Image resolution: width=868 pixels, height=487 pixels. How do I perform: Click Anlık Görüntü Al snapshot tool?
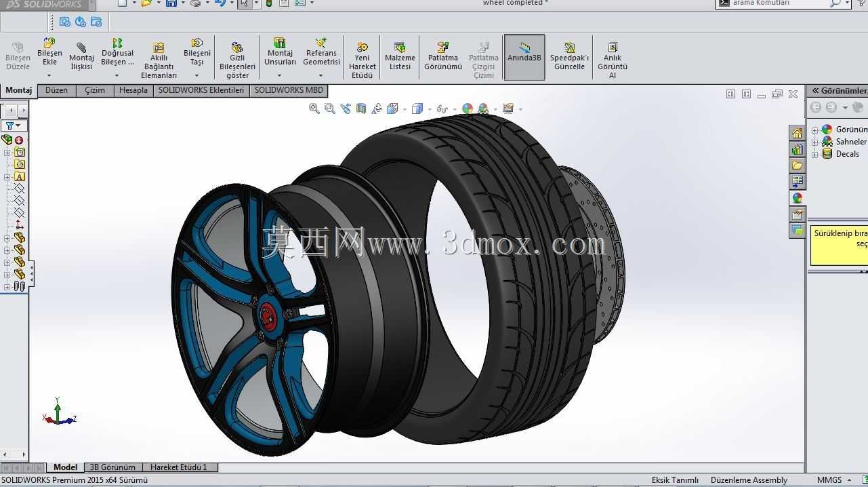point(613,60)
